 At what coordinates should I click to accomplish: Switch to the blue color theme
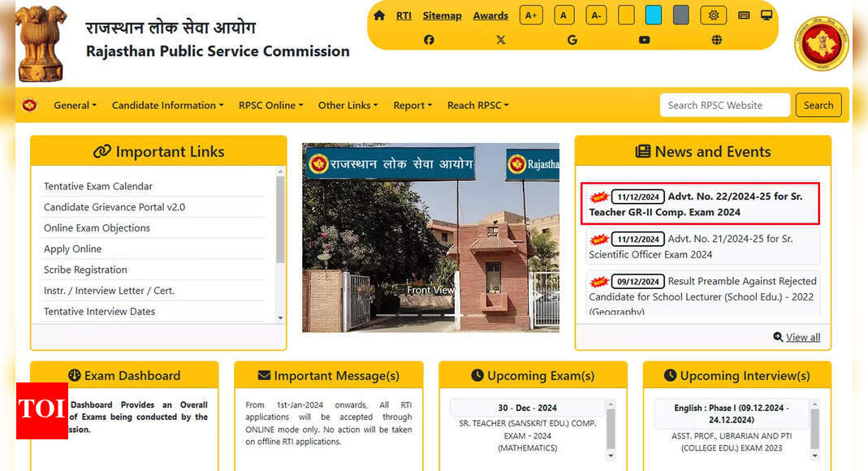click(x=654, y=14)
